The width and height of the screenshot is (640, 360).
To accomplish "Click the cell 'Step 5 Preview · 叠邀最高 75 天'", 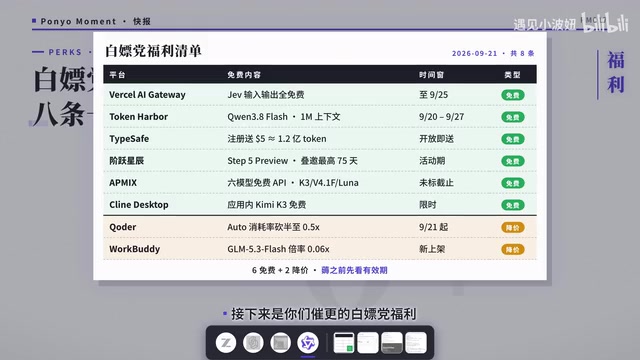I will [x=292, y=161].
